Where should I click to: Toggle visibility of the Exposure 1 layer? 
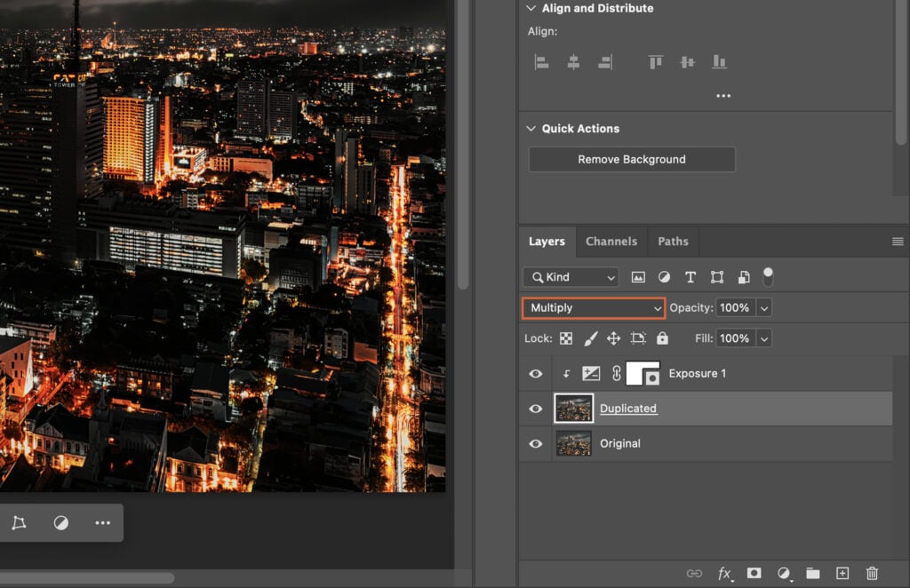(x=535, y=374)
